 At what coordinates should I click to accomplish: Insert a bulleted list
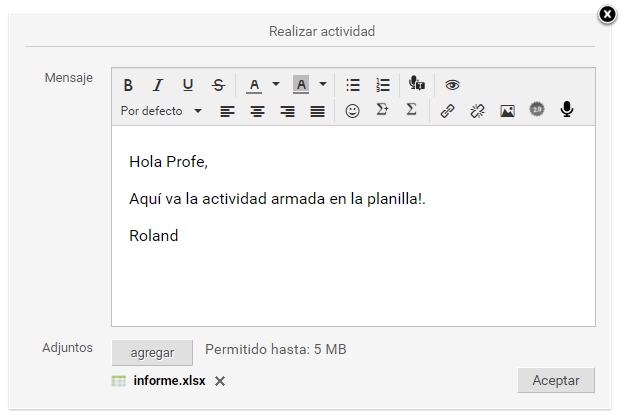tap(352, 85)
